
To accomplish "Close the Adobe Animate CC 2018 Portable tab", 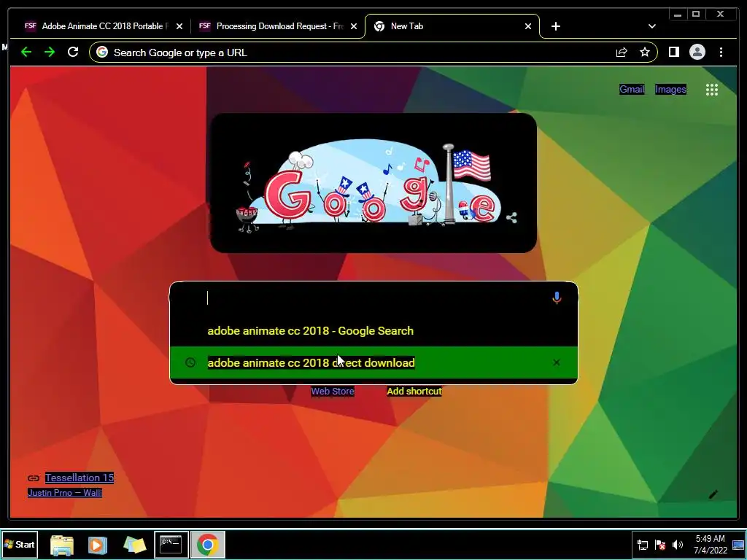I will point(179,27).
